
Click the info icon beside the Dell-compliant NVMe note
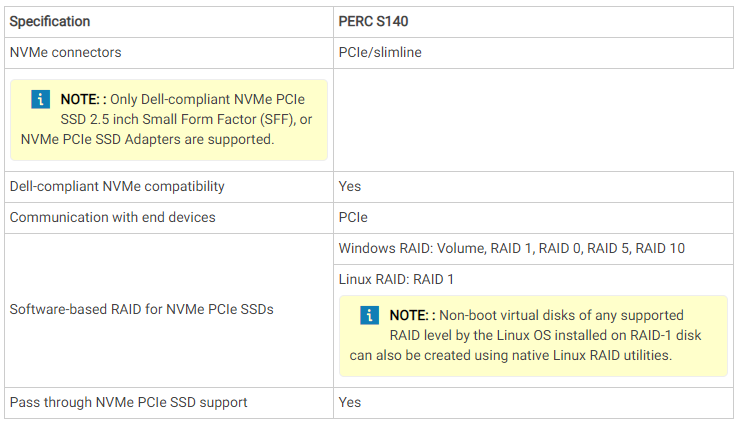[x=41, y=99]
